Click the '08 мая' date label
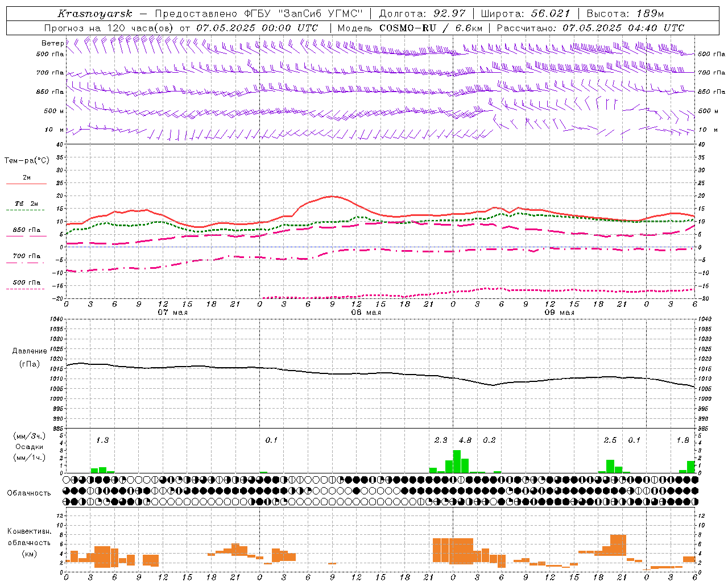The height and width of the screenshot is (582, 728). point(366,313)
